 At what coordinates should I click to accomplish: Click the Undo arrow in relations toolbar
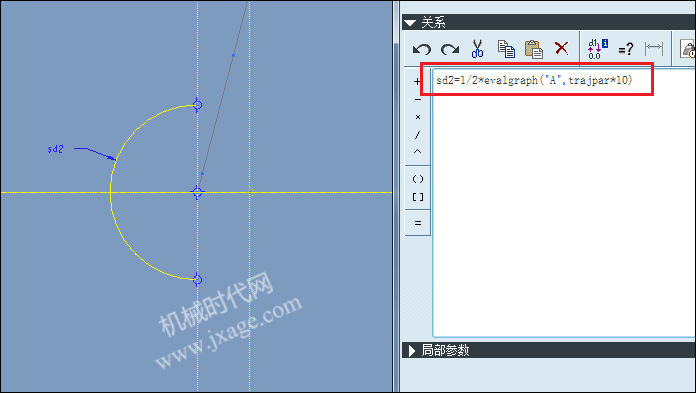pyautogui.click(x=422, y=49)
